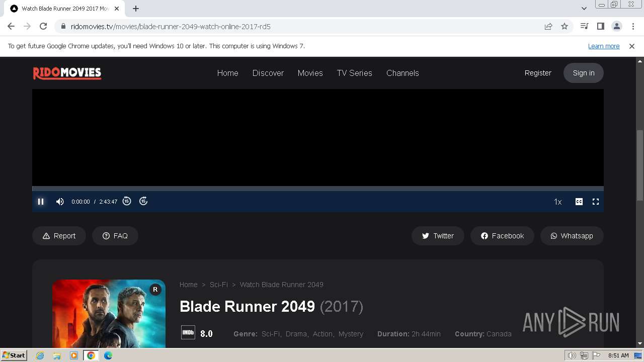
Task: Share on Facebook
Action: pyautogui.click(x=502, y=236)
